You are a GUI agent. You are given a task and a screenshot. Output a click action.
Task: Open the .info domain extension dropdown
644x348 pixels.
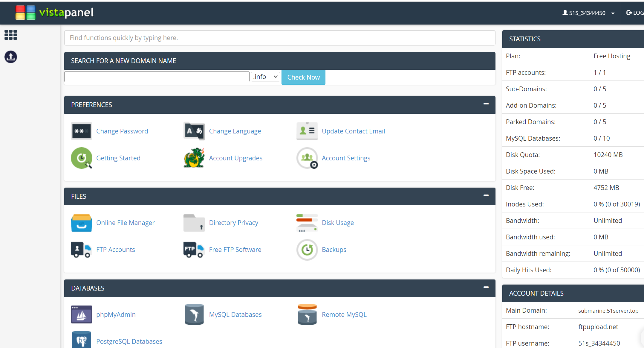tap(265, 77)
